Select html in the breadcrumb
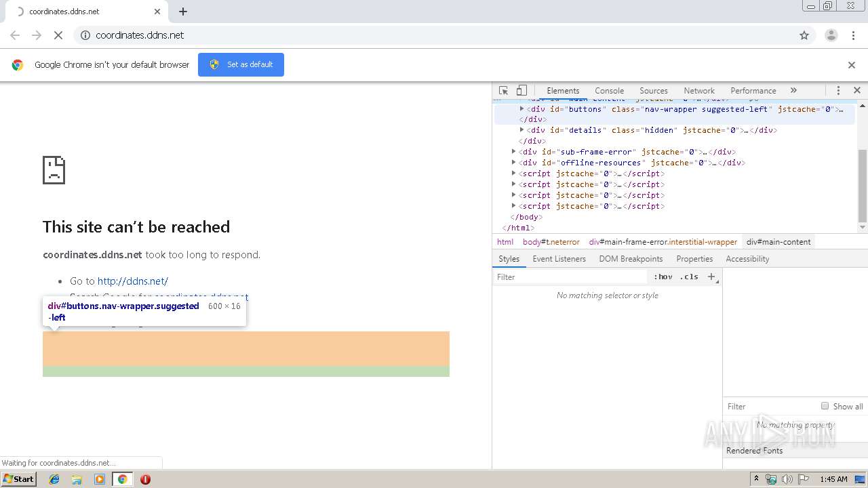Screen dimensions: 868x488 (505, 242)
